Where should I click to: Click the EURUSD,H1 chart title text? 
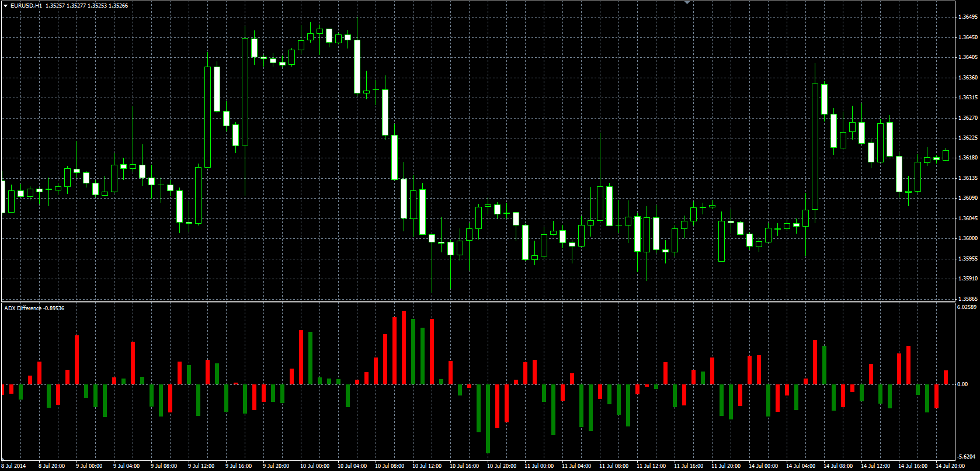(x=26, y=6)
